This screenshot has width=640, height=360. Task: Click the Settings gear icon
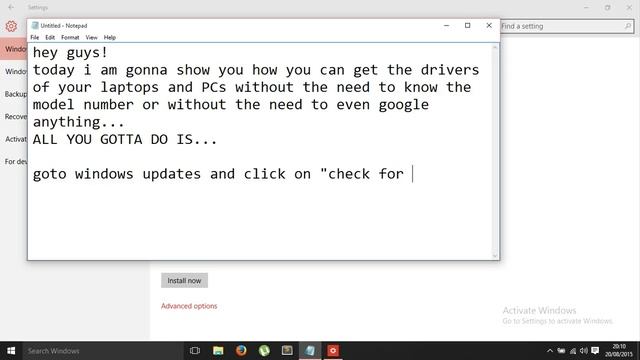tap(11, 26)
